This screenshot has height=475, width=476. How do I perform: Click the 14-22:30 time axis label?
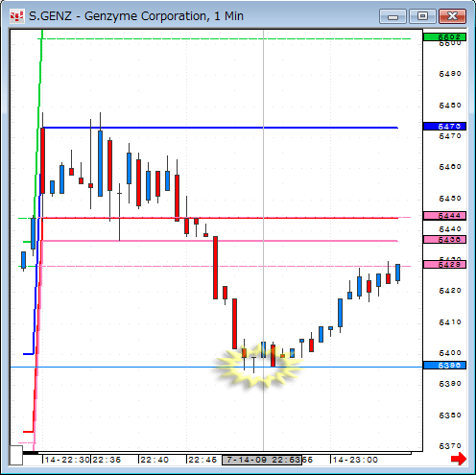[x=67, y=460]
